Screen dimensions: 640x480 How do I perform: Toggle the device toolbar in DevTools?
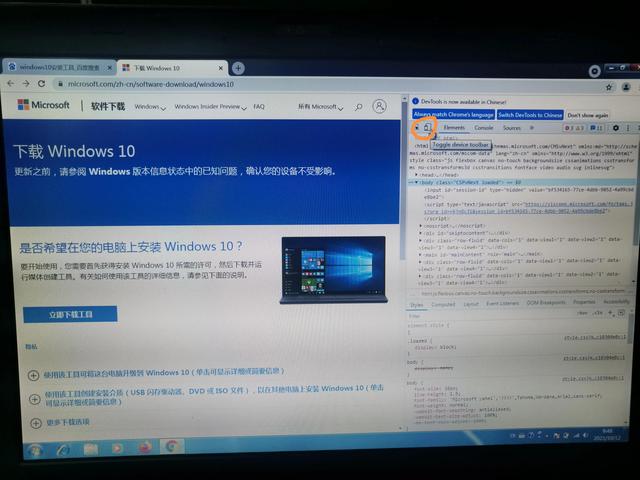pyautogui.click(x=427, y=128)
